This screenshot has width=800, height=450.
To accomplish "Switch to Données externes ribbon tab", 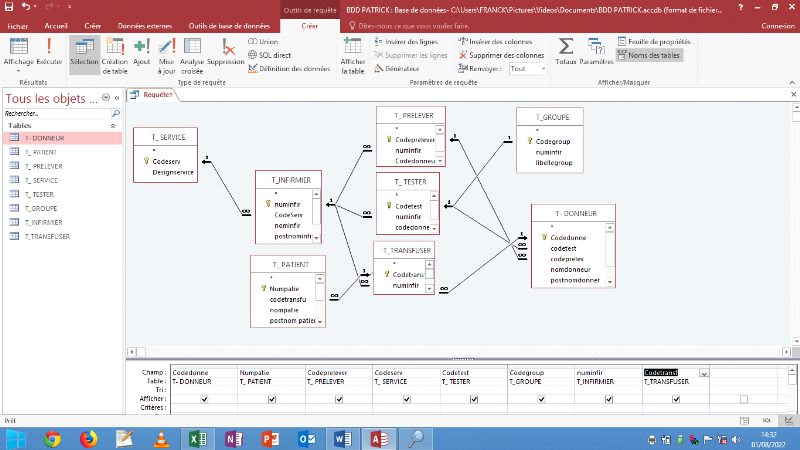I will coord(144,25).
